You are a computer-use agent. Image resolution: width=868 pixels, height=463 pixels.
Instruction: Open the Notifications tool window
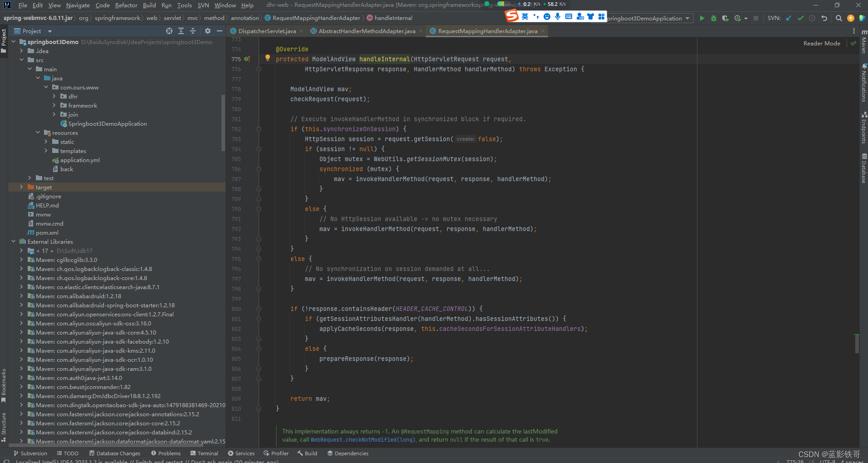tap(864, 83)
